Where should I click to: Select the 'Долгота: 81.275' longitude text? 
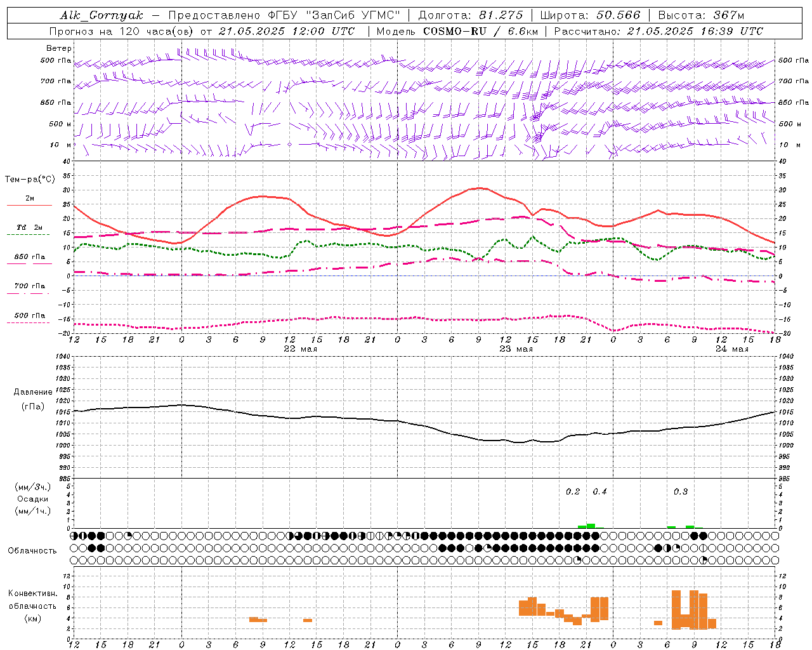coord(471,15)
